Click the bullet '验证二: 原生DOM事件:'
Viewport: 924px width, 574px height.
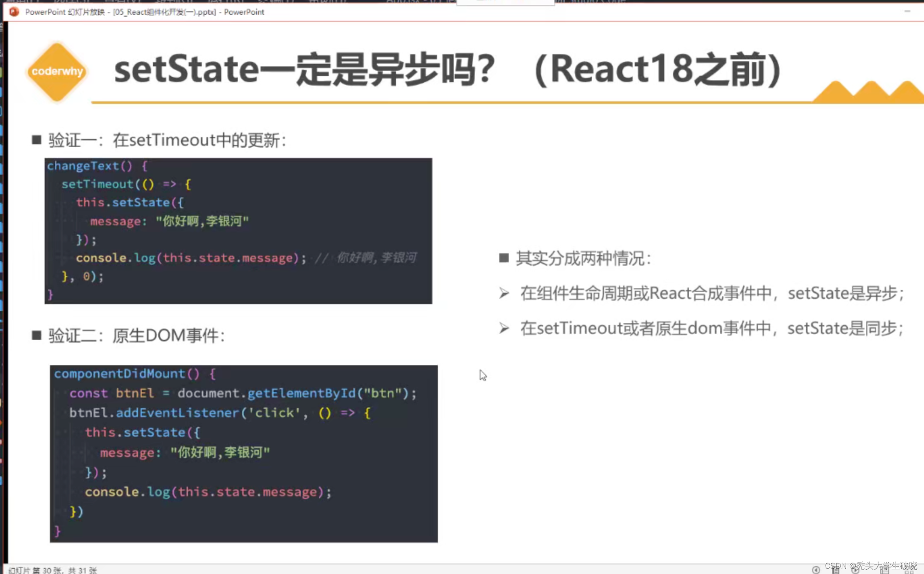(137, 336)
